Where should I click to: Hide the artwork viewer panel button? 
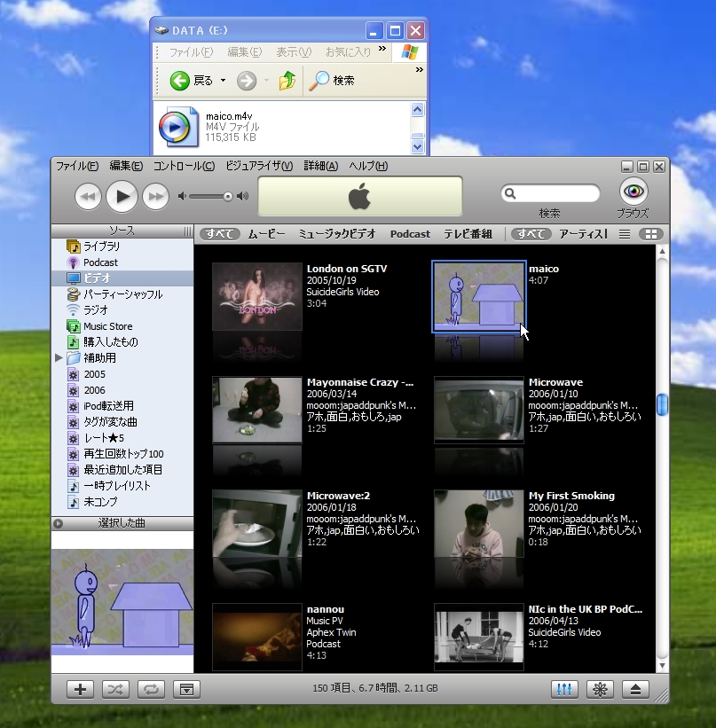[187, 690]
